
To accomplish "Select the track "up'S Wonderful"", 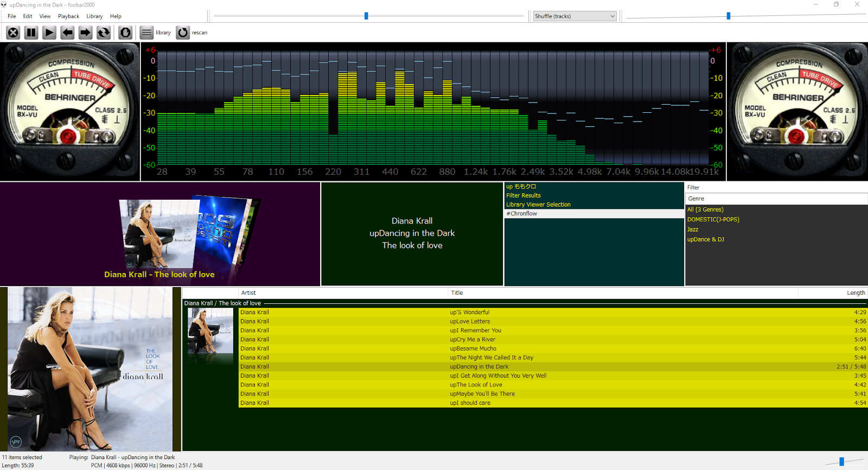I will coord(553,313).
